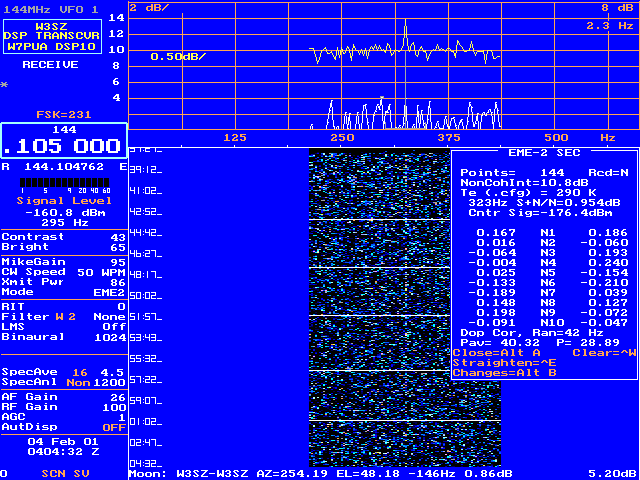Click waterfall time marker 55:32

tap(146, 359)
